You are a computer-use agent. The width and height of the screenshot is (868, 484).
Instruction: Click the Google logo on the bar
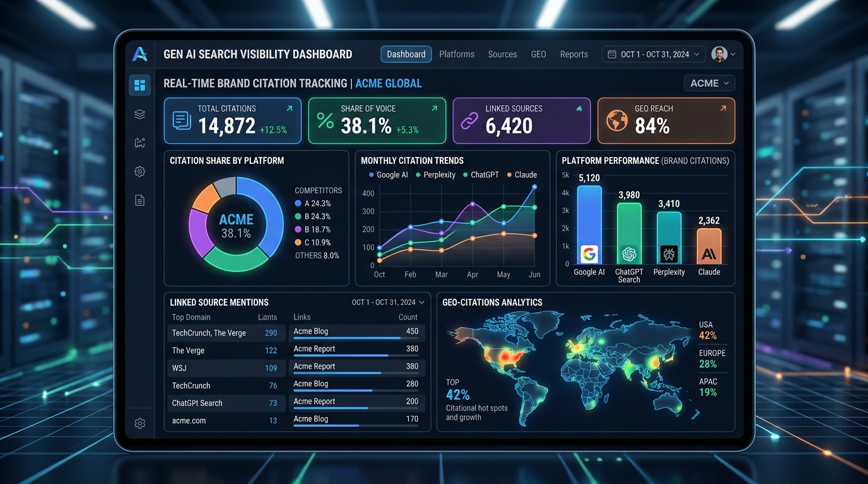click(x=589, y=254)
